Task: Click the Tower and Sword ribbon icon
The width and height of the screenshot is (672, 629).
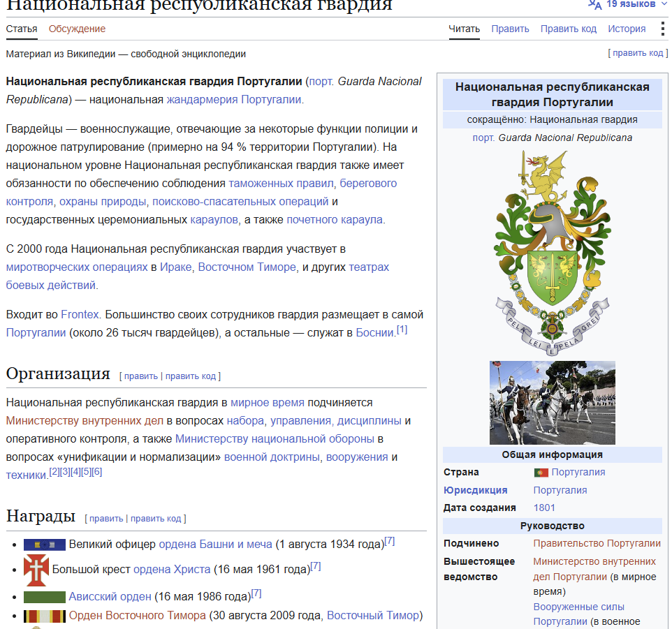Action: tap(45, 545)
